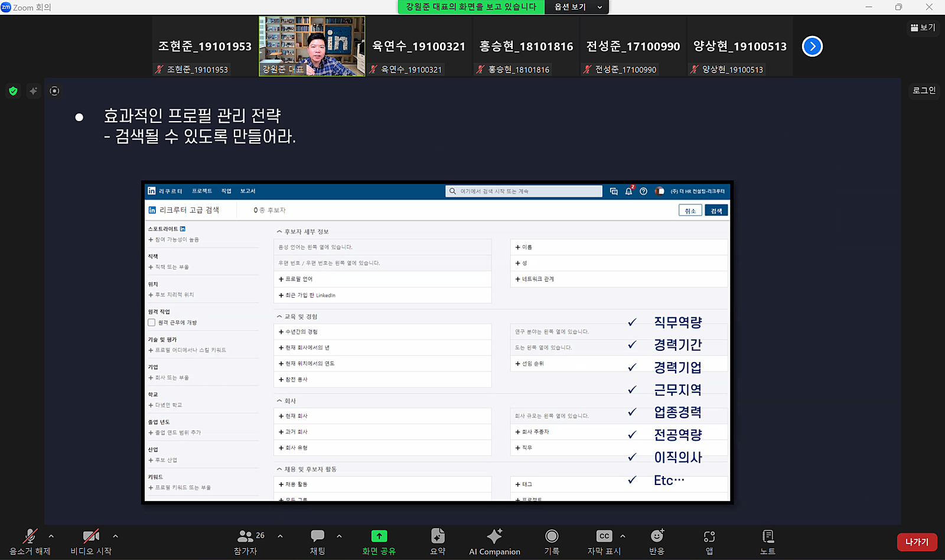Open the 요약 summary icon
This screenshot has width=945, height=560.
(x=438, y=536)
